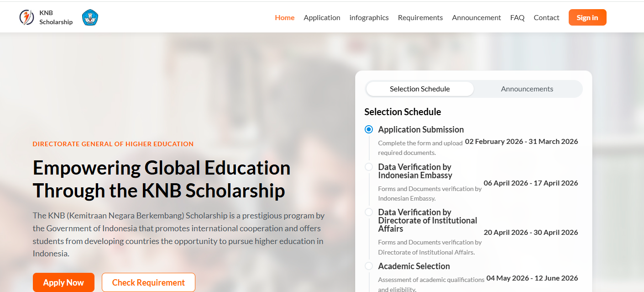Open the Requirements navigation link
The width and height of the screenshot is (644, 292).
(420, 17)
